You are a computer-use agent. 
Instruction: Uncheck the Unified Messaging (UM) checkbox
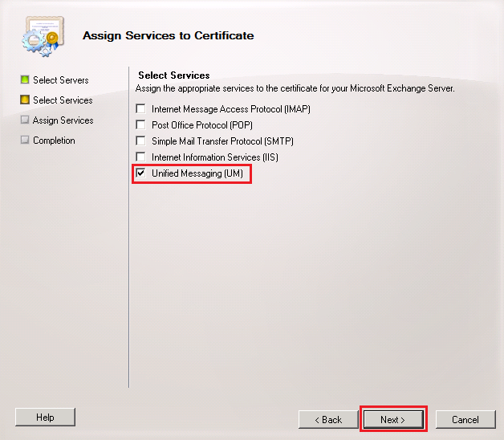140,173
